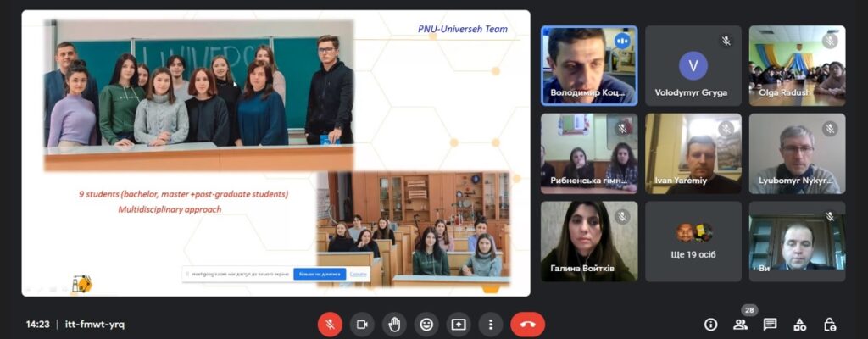Screen dimensions: 868x339
Task: Click Ivan Yaremiy video tile
Action: (x=693, y=153)
